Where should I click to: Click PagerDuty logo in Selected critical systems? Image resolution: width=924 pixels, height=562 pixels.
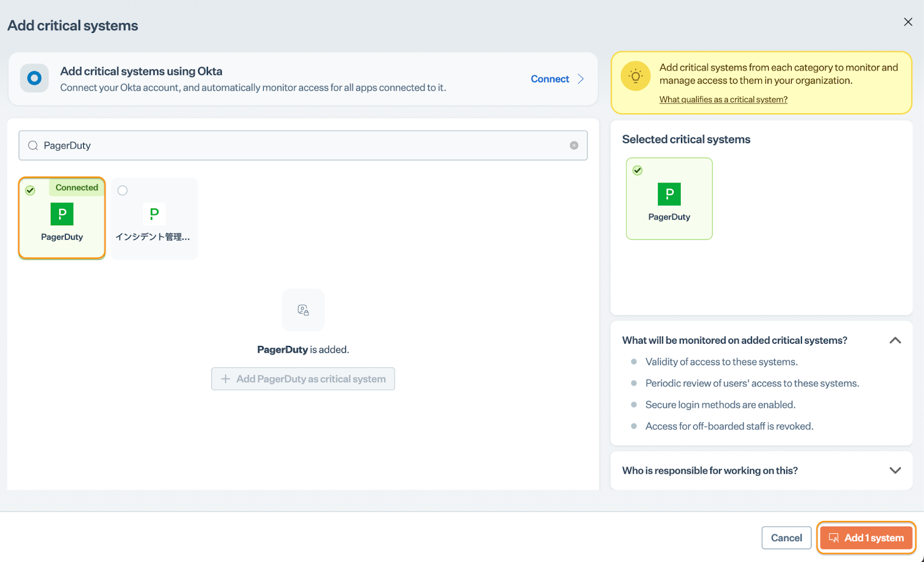(669, 194)
